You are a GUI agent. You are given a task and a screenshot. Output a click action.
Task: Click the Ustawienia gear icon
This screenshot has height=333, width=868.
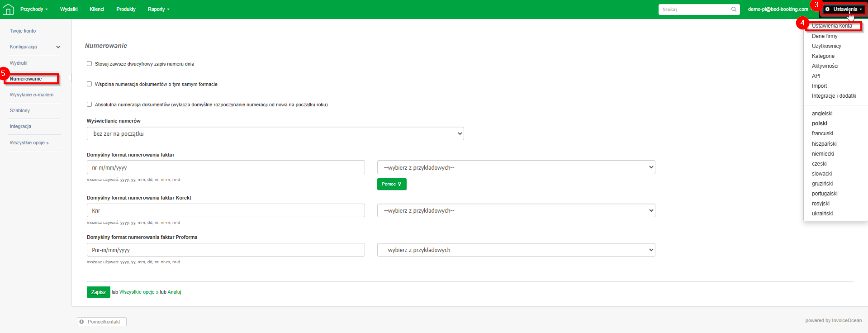827,9
